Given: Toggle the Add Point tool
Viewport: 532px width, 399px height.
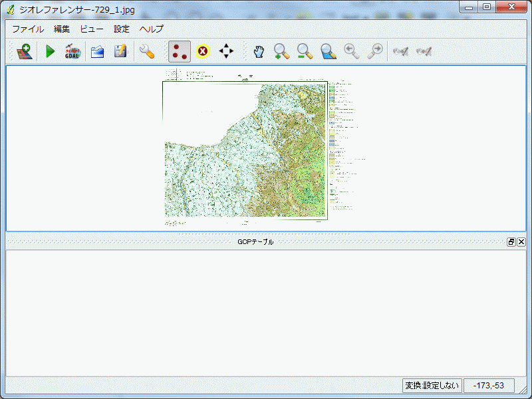Looking at the screenshot, I should (x=179, y=51).
